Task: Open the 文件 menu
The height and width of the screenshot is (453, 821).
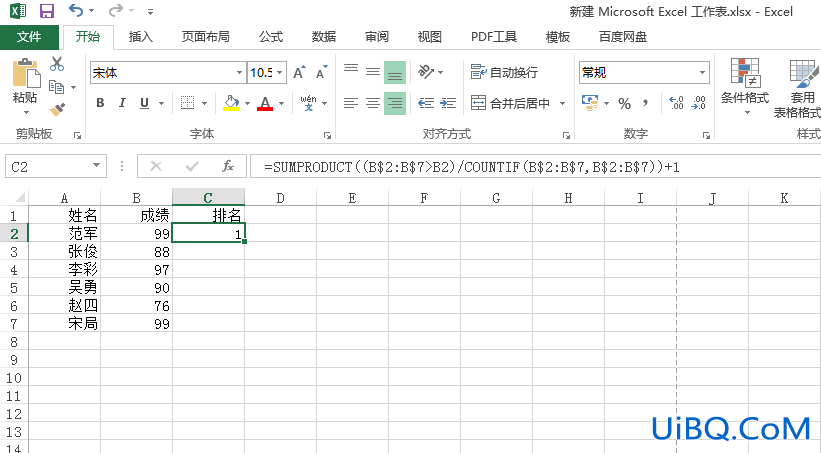Action: 29,37
